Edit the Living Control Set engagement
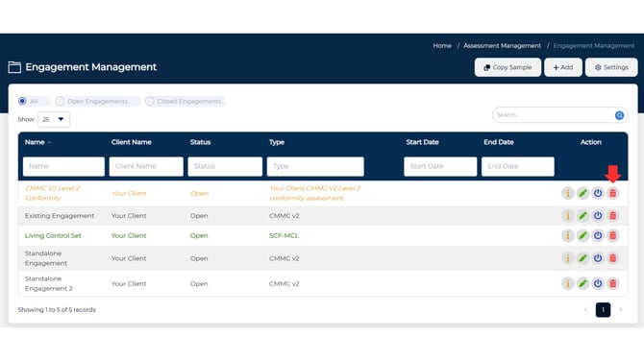Image resolution: width=644 pixels, height=361 pixels. [582, 236]
